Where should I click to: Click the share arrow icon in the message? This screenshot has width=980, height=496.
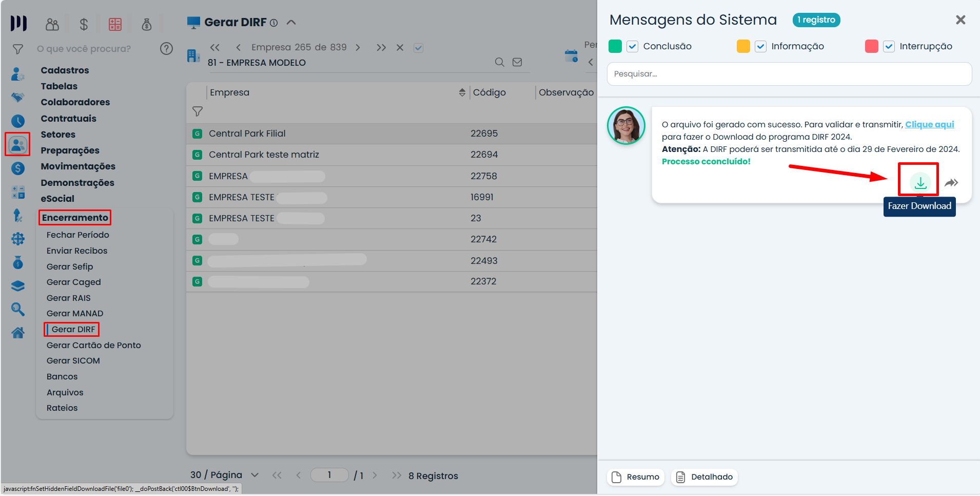951,182
